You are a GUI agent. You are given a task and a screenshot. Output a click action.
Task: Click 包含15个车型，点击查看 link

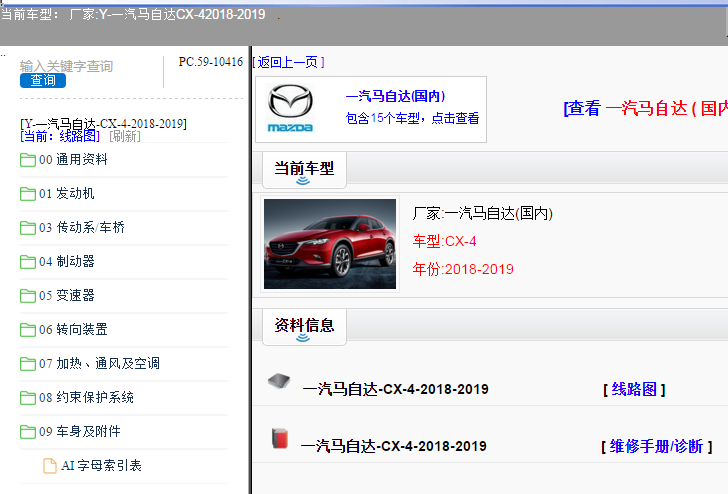pos(412,118)
